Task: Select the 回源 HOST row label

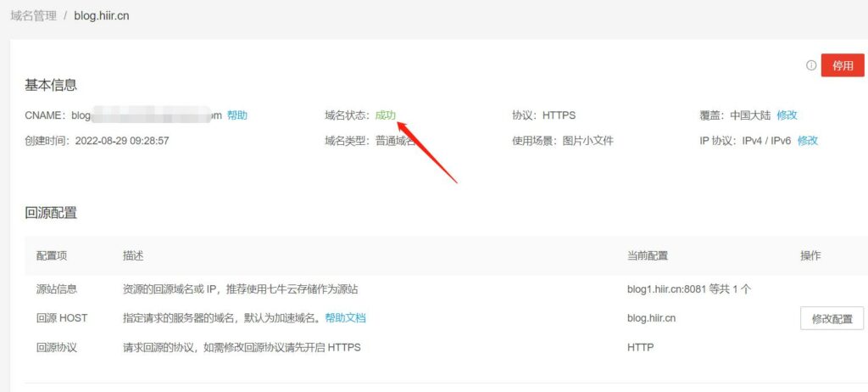Action: point(62,318)
